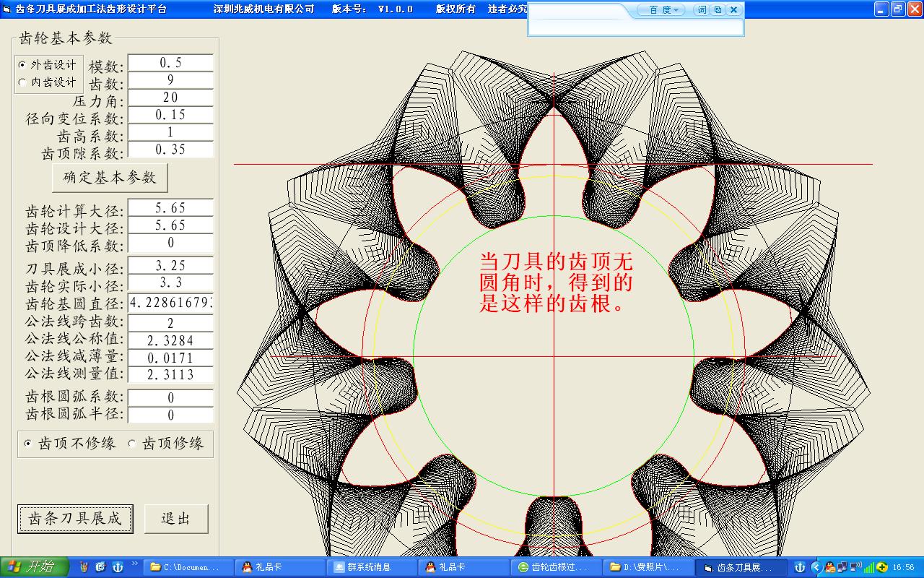Close the floating 百度 search widget
This screenshot has height=578, width=924.
click(733, 10)
